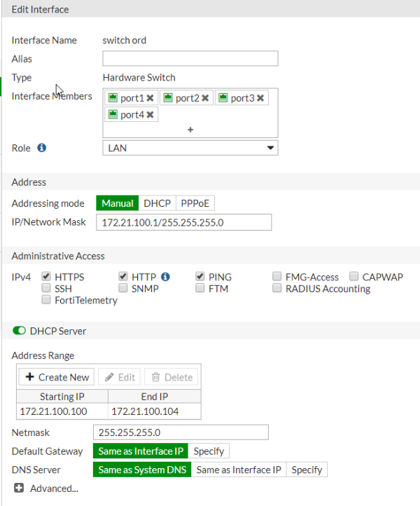This screenshot has width=420, height=506.
Task: Enable SSH administrative access
Action: 46,288
